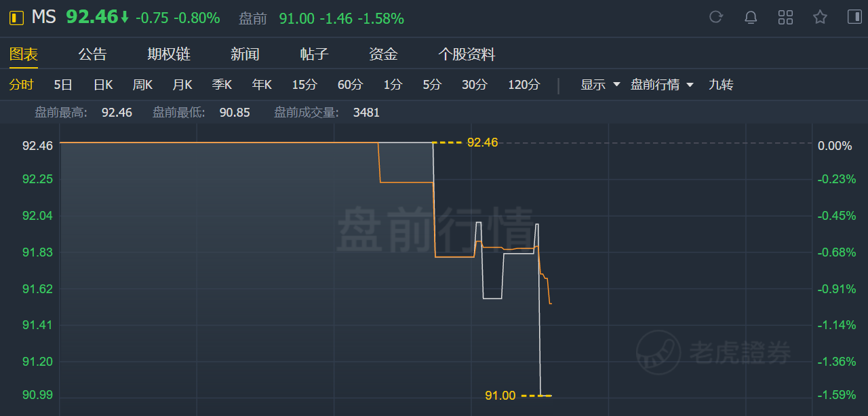This screenshot has width=868, height=416.
Task: Switch to the 15分 interval
Action: (304, 85)
